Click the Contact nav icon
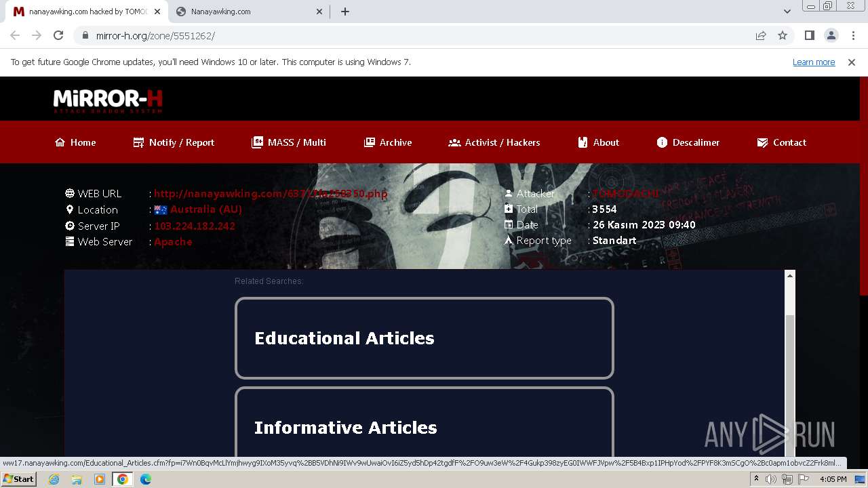The height and width of the screenshot is (488, 868). [762, 142]
